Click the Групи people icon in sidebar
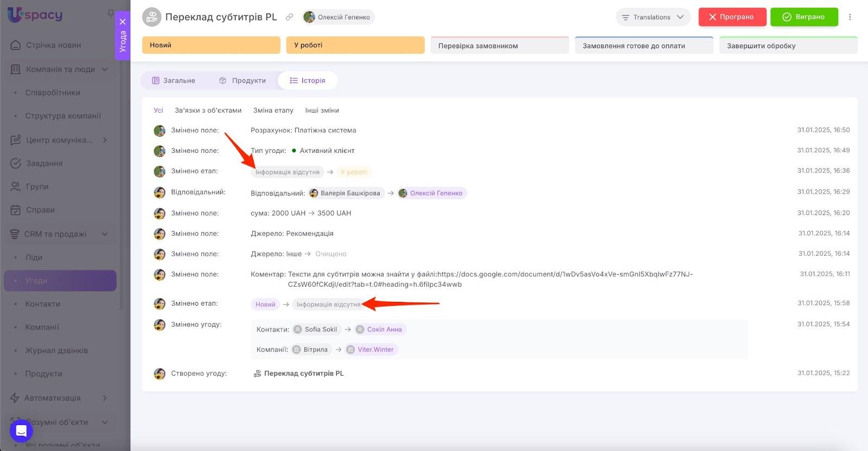The image size is (868, 451). tap(16, 186)
